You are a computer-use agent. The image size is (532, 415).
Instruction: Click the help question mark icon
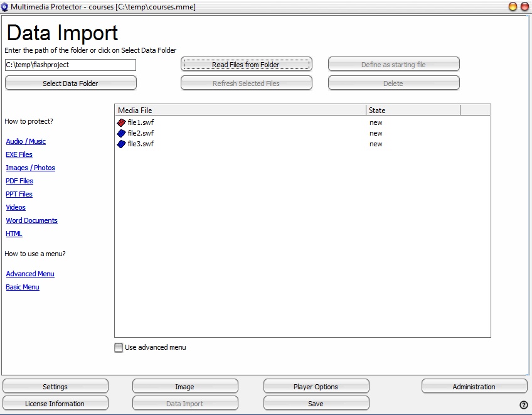point(524,405)
